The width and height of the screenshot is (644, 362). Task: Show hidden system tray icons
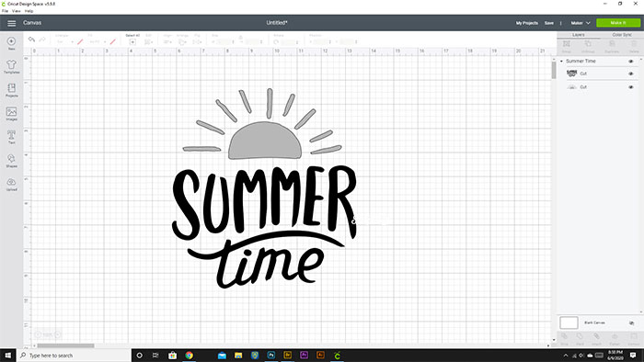click(566, 356)
